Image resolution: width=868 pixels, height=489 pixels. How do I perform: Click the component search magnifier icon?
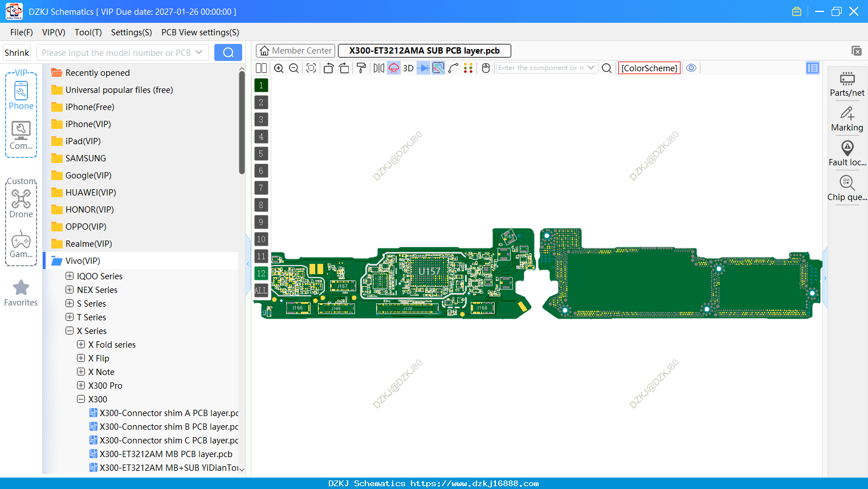tap(607, 68)
